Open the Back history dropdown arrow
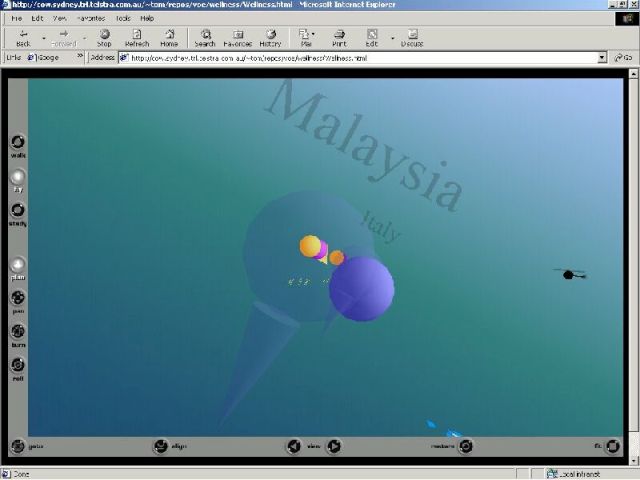The height and width of the screenshot is (480, 640). 44,38
